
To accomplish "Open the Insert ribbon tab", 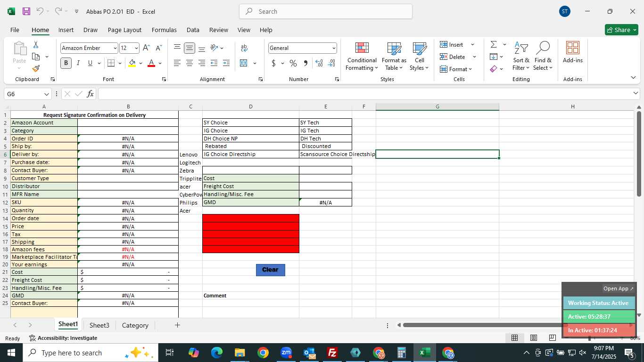I will 66,30.
